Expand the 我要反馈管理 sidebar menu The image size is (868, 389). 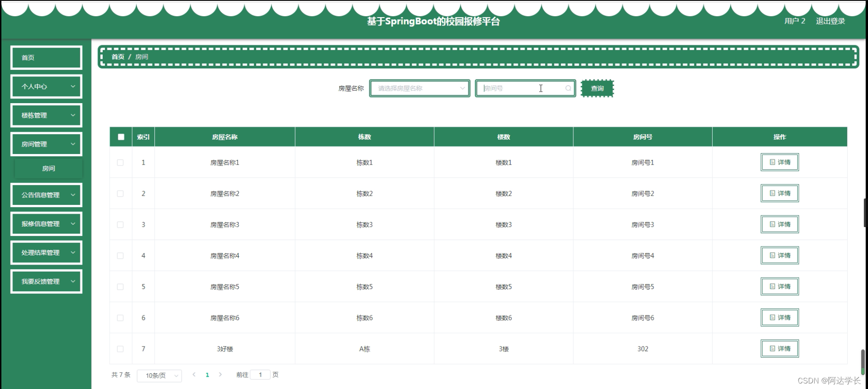[46, 281]
